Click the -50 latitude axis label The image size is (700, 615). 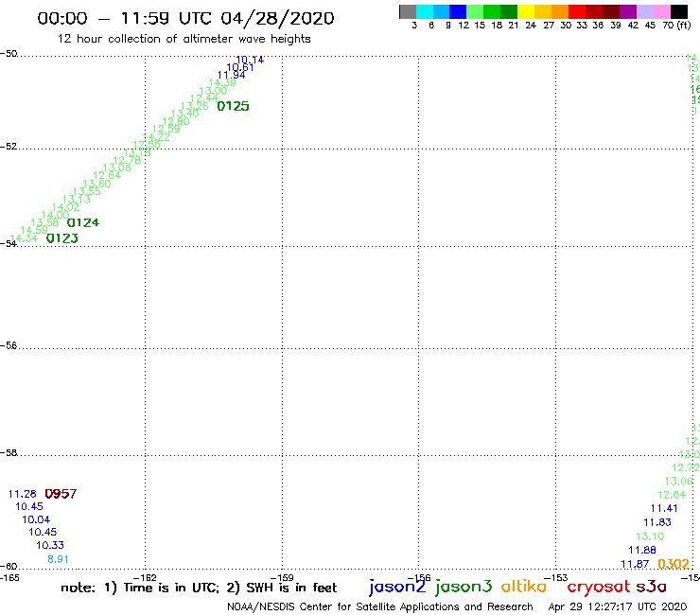click(9, 54)
